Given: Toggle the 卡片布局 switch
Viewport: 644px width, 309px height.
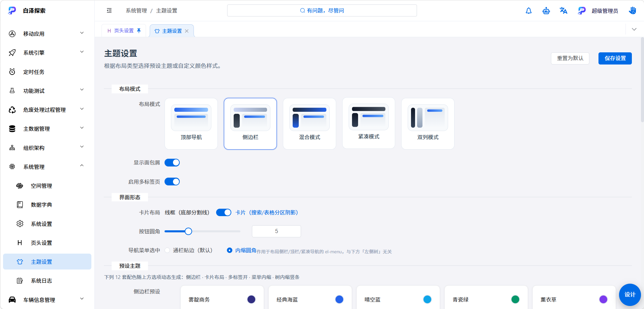Looking at the screenshot, I should point(224,212).
